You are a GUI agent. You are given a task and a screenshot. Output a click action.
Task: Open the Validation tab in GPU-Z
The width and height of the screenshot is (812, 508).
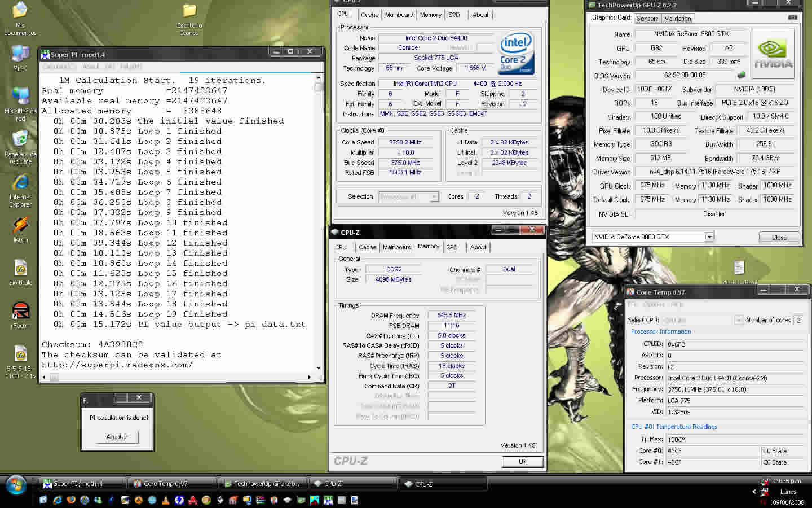pyautogui.click(x=678, y=19)
